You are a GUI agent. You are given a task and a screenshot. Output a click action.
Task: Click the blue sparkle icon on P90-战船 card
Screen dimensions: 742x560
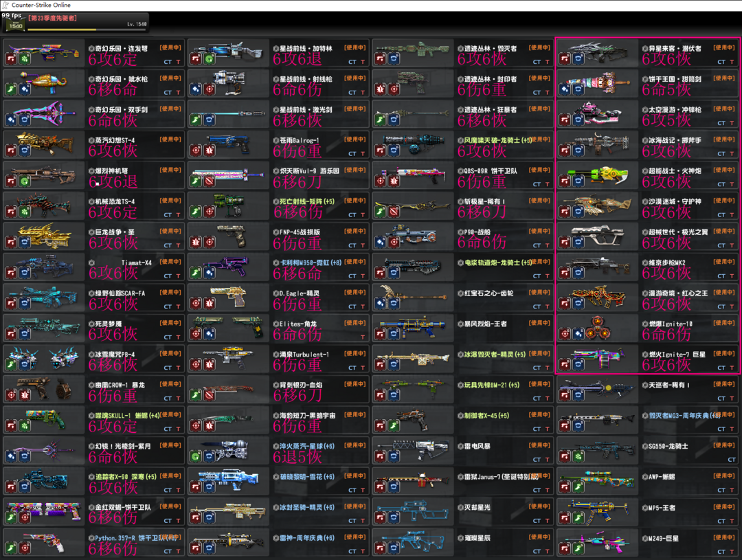(x=380, y=243)
